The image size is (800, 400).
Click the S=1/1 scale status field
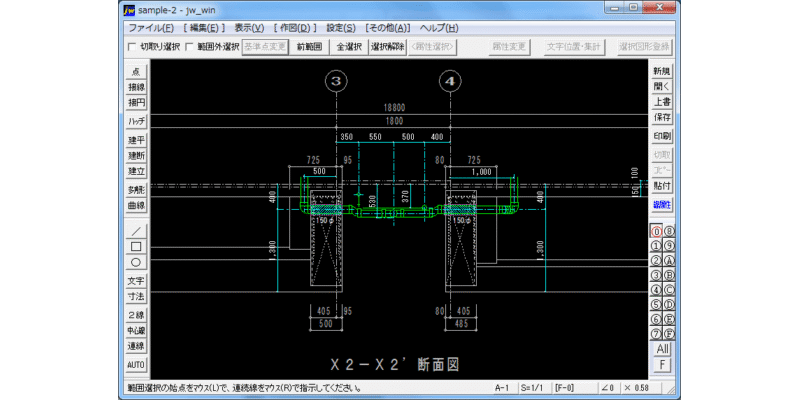tap(533, 388)
